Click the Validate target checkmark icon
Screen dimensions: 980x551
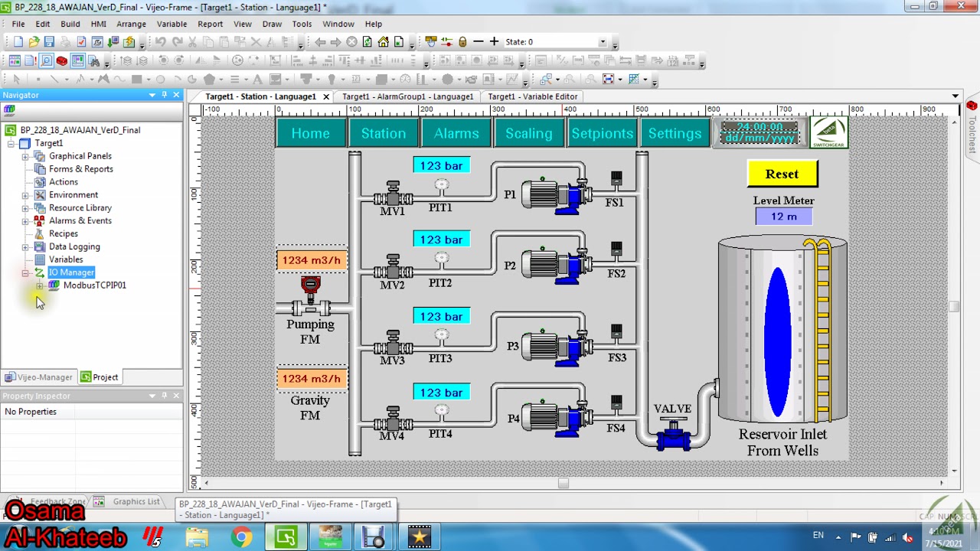[81, 42]
